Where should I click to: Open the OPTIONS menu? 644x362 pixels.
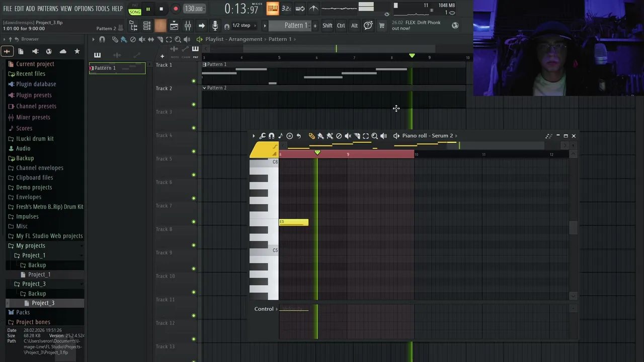coord(84,9)
